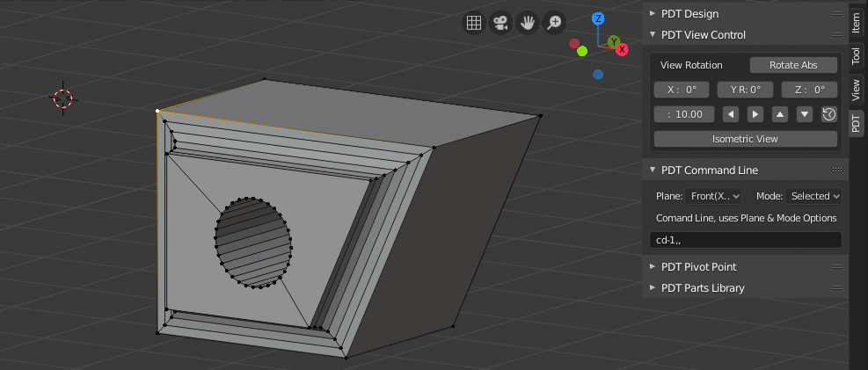
Task: Orbit view left arrow button
Action: point(730,114)
